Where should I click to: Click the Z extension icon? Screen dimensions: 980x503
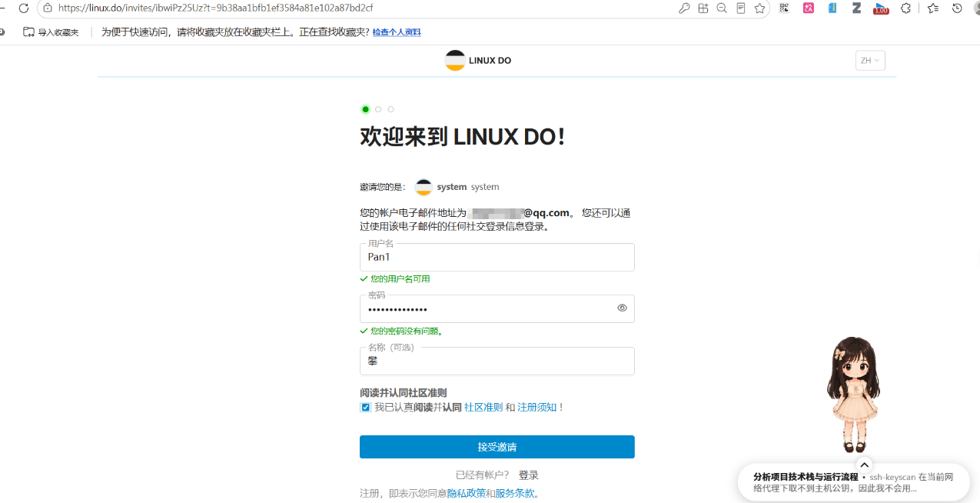click(856, 8)
